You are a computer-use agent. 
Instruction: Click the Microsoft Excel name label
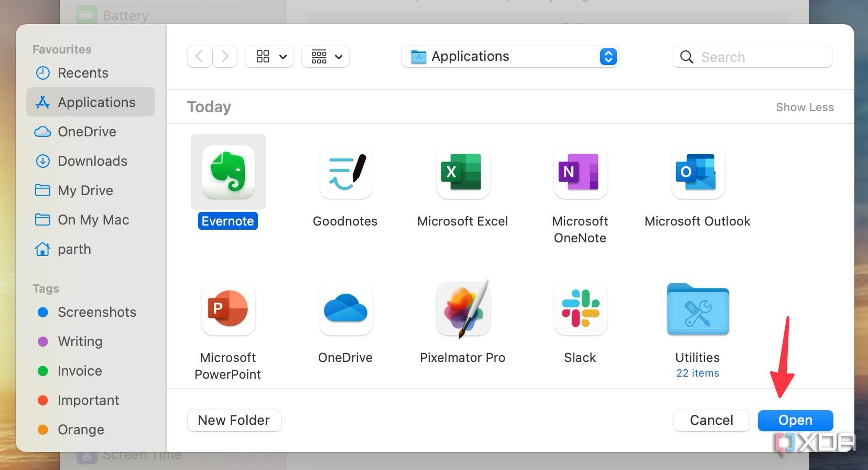(x=463, y=221)
